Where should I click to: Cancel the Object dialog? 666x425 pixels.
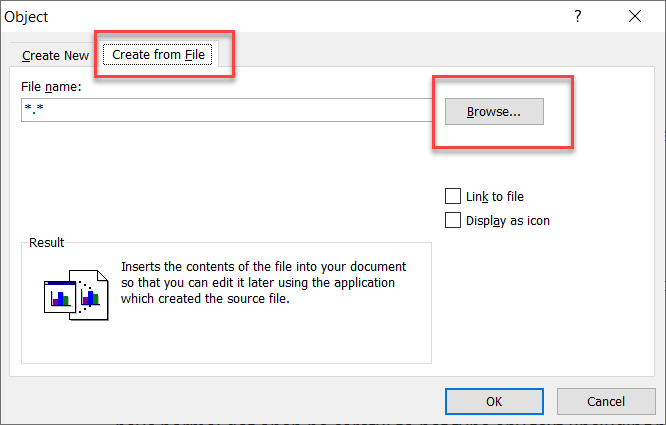click(606, 401)
